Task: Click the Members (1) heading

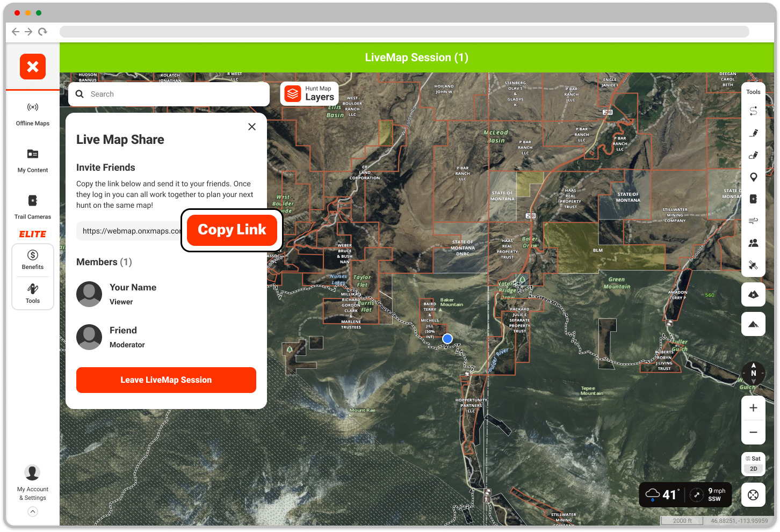Action: coord(104,262)
